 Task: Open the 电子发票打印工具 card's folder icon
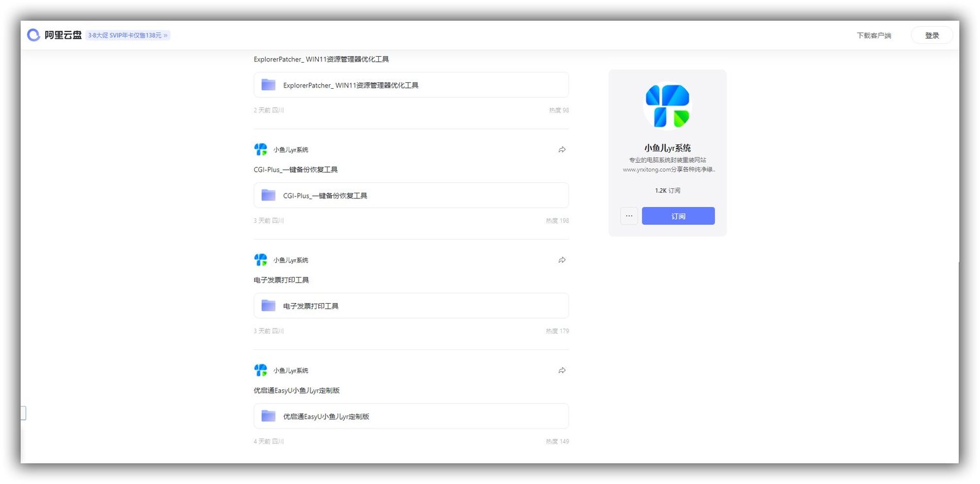click(269, 306)
